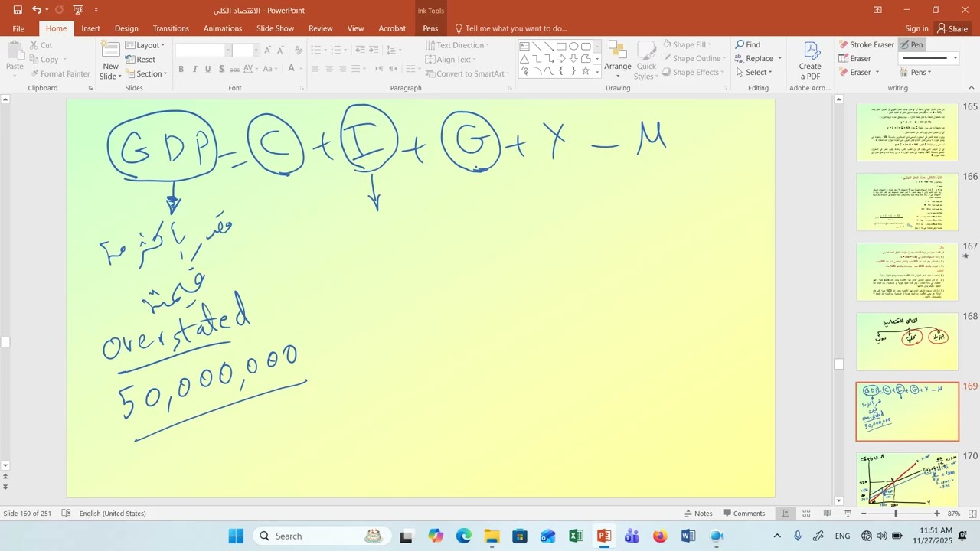Open the Text Direction dropdown

(x=457, y=45)
